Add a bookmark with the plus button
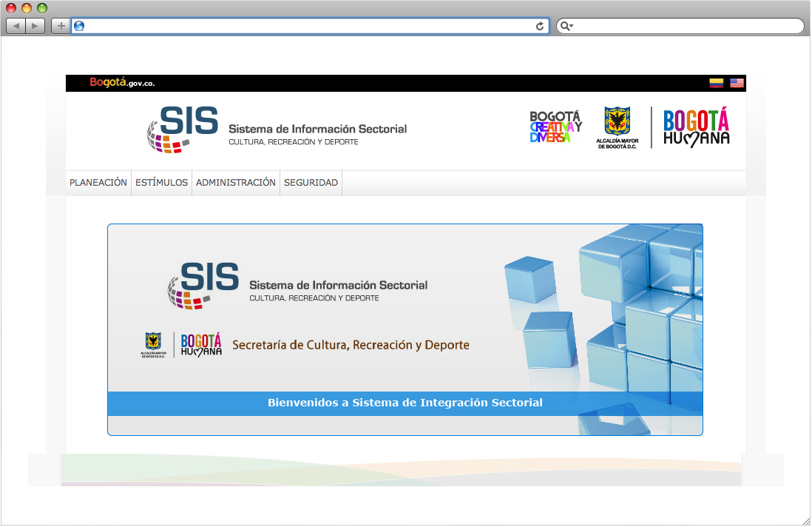This screenshot has width=812, height=527. [x=61, y=26]
